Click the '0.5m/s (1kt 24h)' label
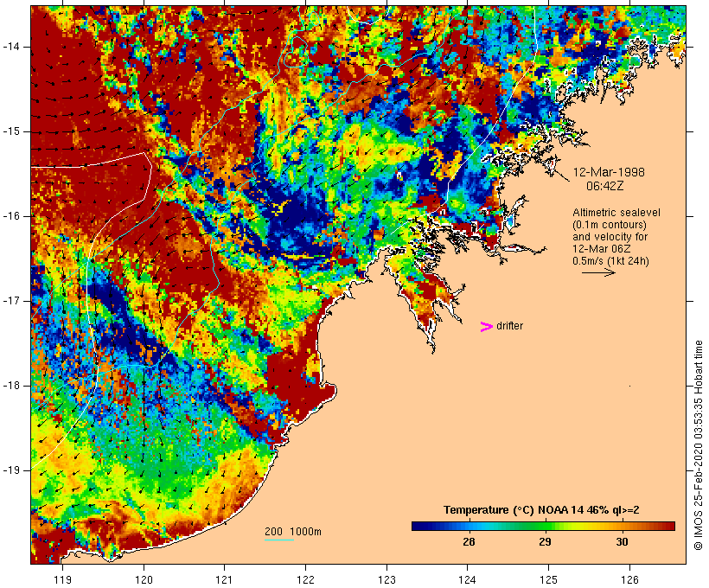 610,261
